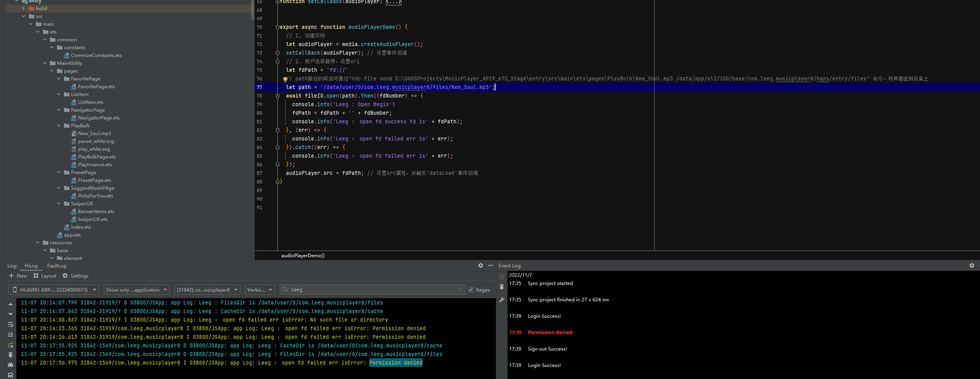Click fold marker at line 78 gutter
The width and height of the screenshot is (980, 379).
pos(277,96)
